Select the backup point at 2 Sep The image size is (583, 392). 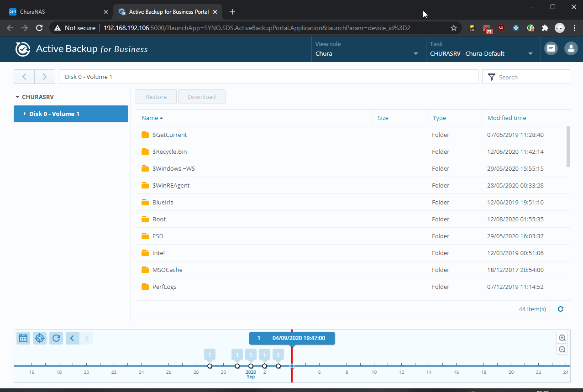264,366
